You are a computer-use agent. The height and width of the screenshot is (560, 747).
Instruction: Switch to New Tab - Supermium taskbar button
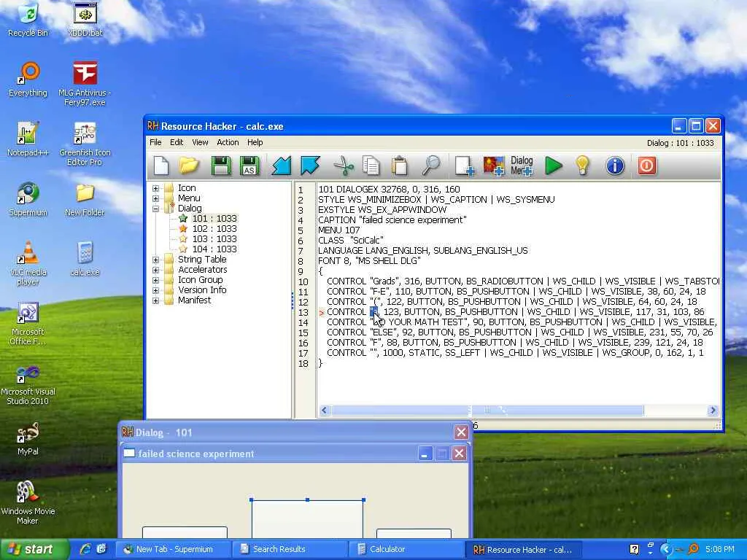[x=174, y=550]
